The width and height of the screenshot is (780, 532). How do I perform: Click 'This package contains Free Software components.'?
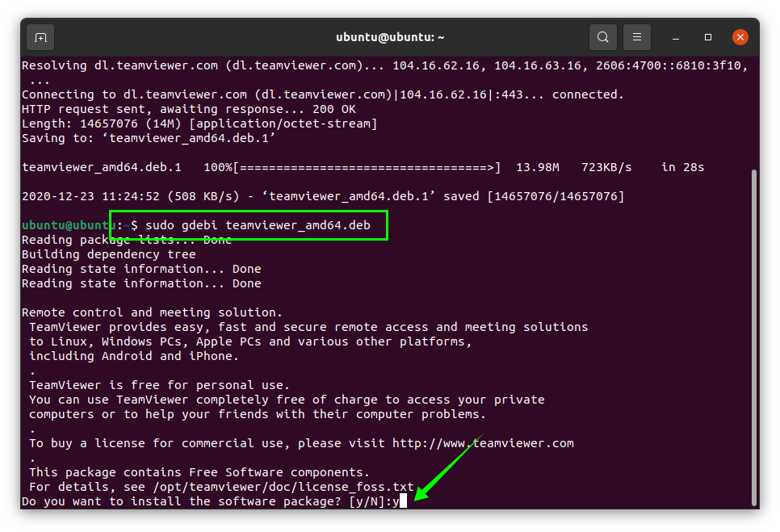click(199, 472)
